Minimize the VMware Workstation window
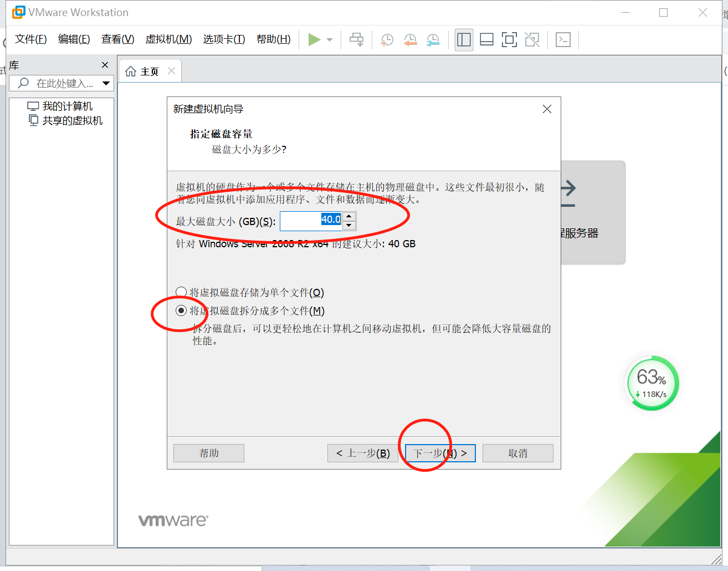The height and width of the screenshot is (571, 728). 625,12
